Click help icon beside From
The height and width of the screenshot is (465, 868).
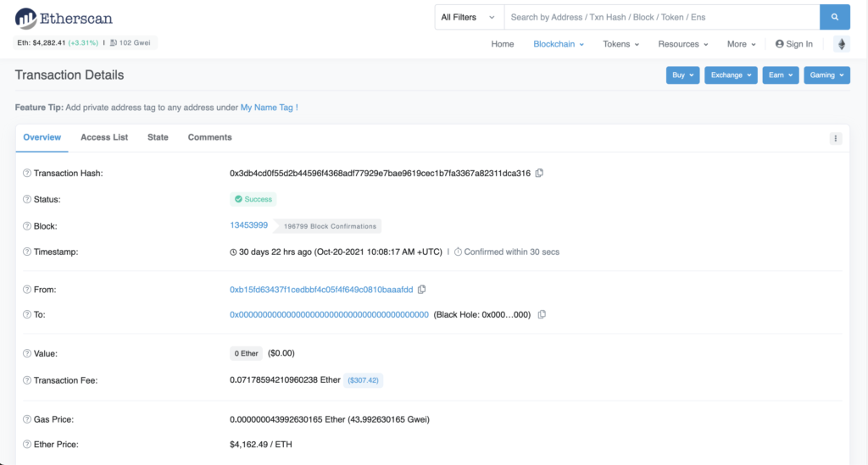click(x=26, y=289)
